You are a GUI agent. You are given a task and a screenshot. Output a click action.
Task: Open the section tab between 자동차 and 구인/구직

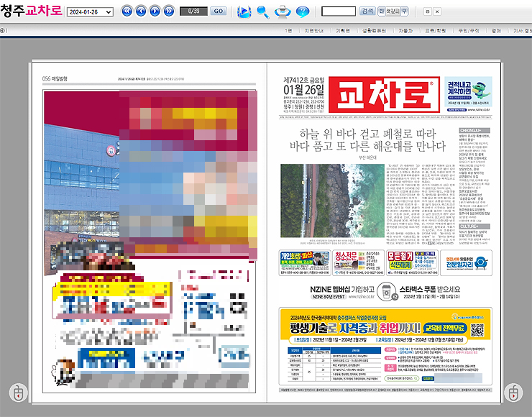(435, 30)
